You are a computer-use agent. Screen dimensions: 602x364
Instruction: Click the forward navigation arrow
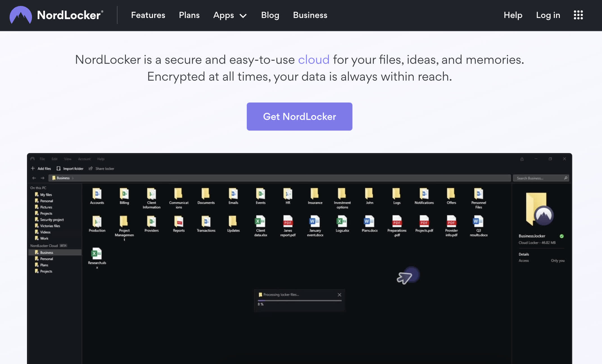click(42, 178)
